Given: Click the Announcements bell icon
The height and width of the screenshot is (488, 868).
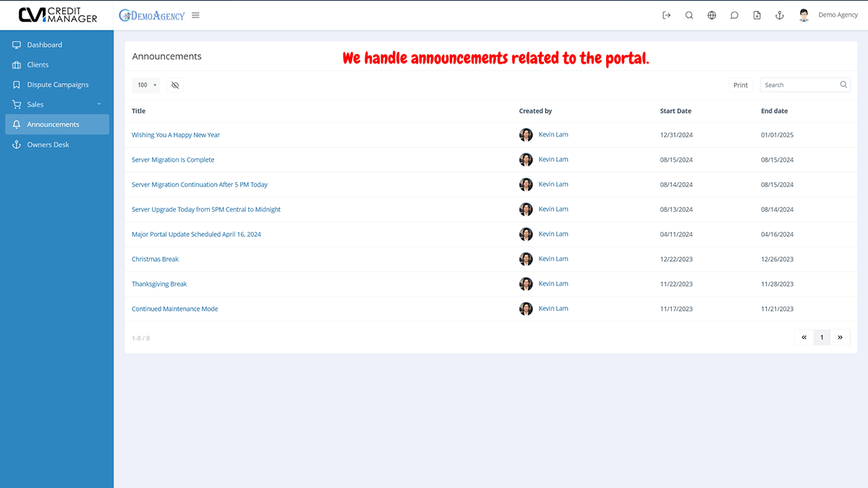Looking at the screenshot, I should [x=15, y=124].
